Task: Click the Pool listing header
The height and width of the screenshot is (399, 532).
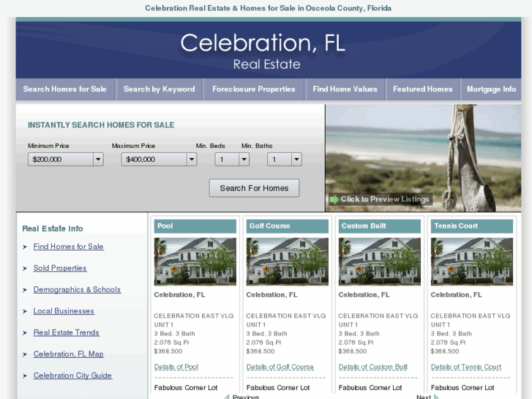Action: pyautogui.click(x=195, y=226)
